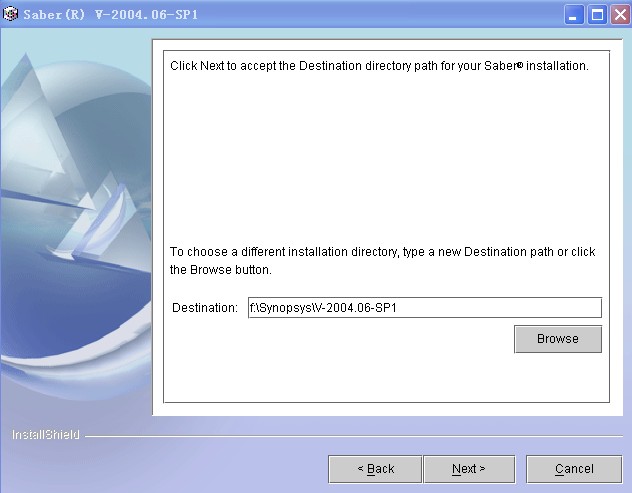
Task: Close the Saber installer window
Action: click(x=620, y=15)
